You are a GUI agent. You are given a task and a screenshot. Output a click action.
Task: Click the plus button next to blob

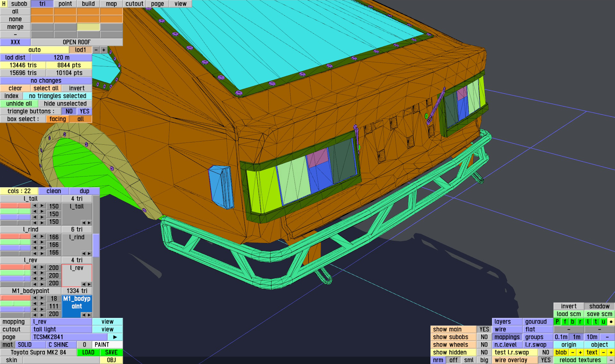tap(580, 352)
